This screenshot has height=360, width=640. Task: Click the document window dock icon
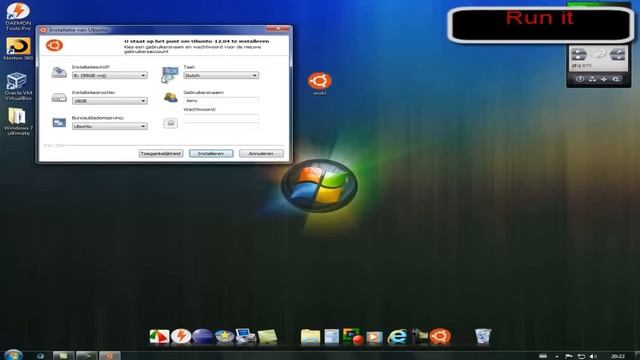pos(331,337)
